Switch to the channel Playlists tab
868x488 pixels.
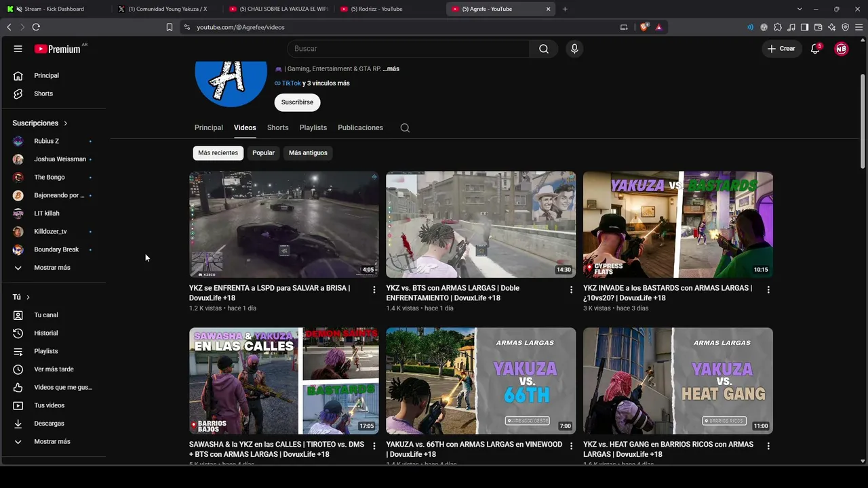313,128
